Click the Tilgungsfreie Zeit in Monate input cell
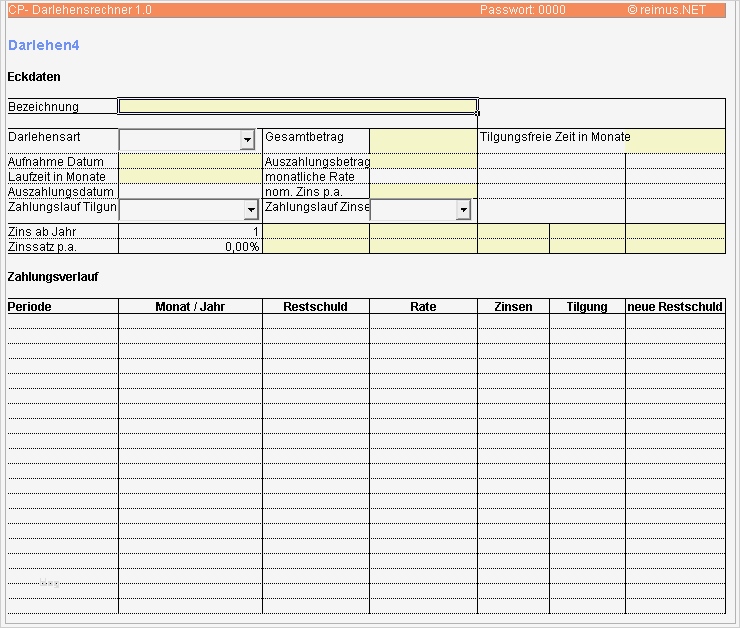The height and width of the screenshot is (628, 740). coord(675,141)
